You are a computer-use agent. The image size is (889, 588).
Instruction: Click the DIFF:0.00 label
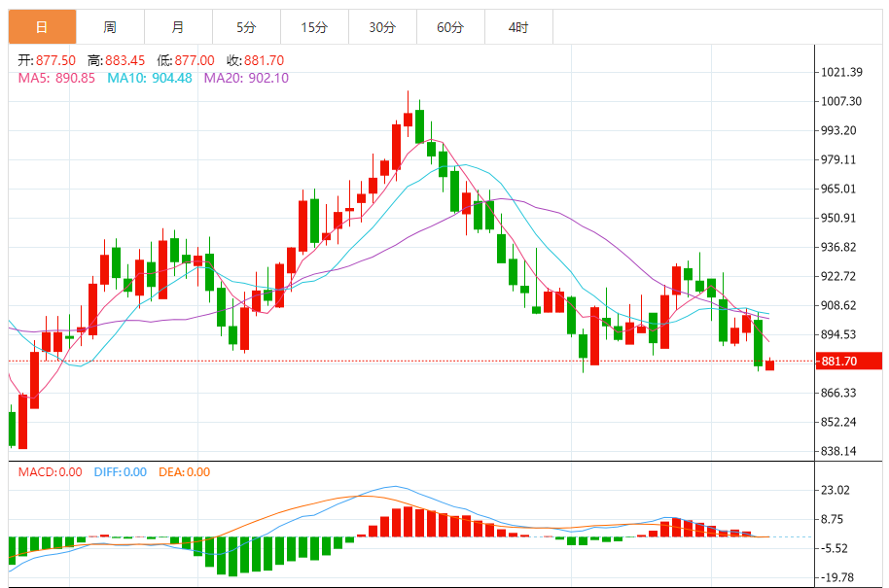click(121, 472)
